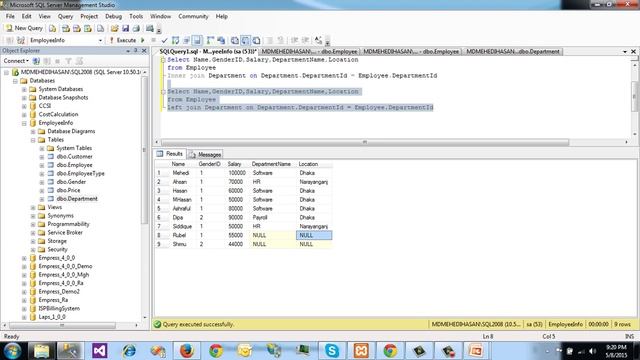Screen dimensions: 640x360
Task: Display the Estimated Execution Plan
Action: pos(176,40)
